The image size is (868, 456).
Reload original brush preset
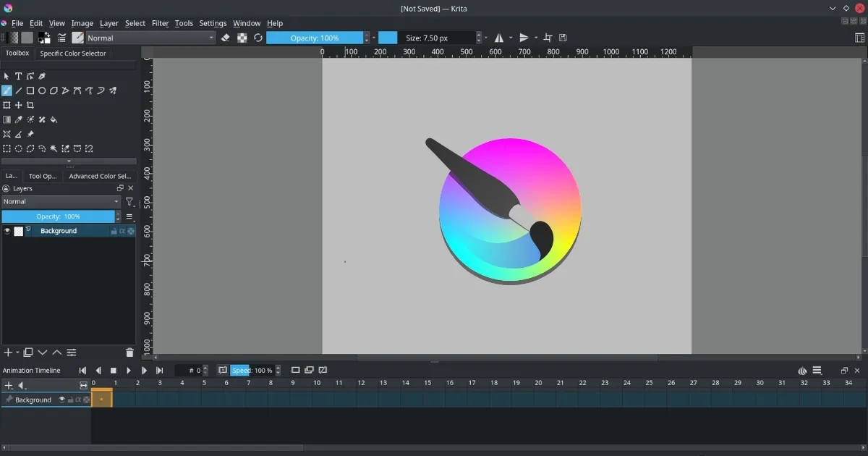(258, 38)
